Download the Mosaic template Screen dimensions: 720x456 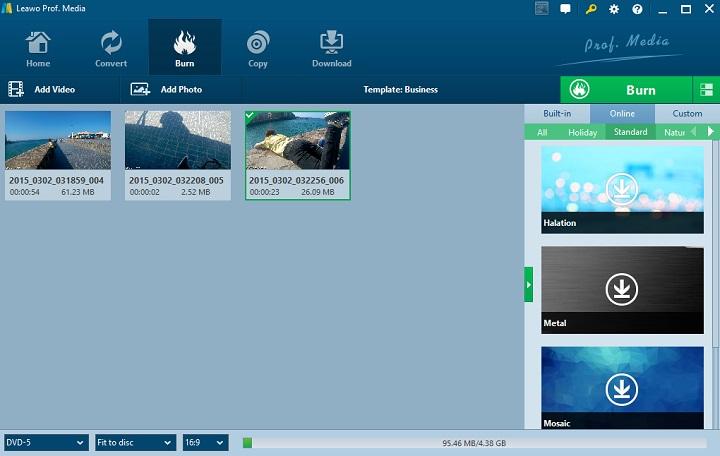tap(622, 389)
